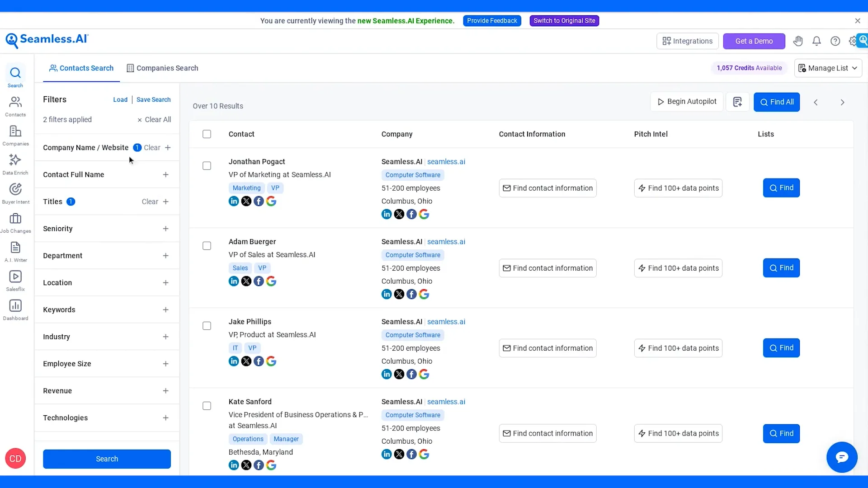
Task: Click the live chat bubble icon
Action: [842, 457]
